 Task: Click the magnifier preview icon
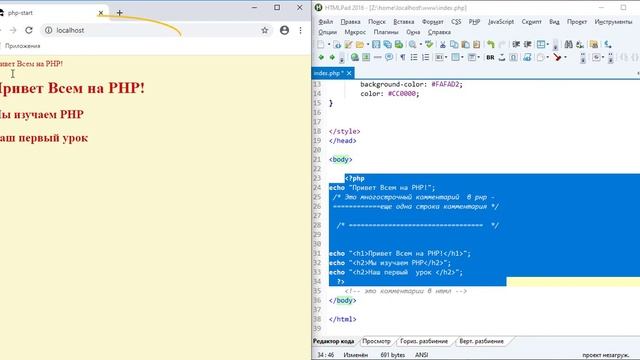413,44
